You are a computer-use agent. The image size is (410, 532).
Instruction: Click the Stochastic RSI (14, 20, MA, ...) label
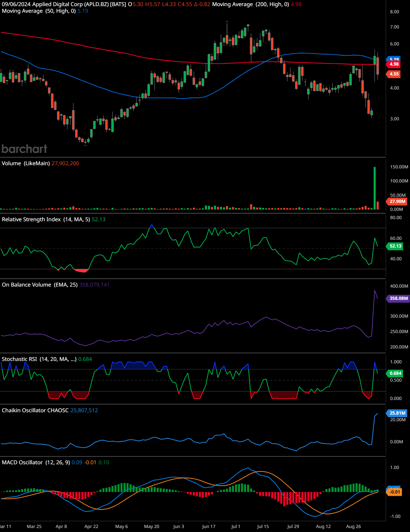click(39, 359)
